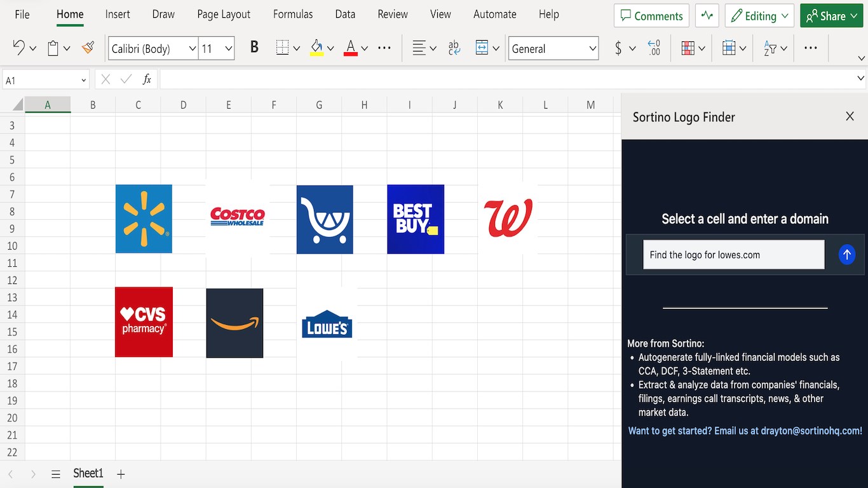
Task: Select the CVS pharmacy logo image
Action: [x=144, y=322]
